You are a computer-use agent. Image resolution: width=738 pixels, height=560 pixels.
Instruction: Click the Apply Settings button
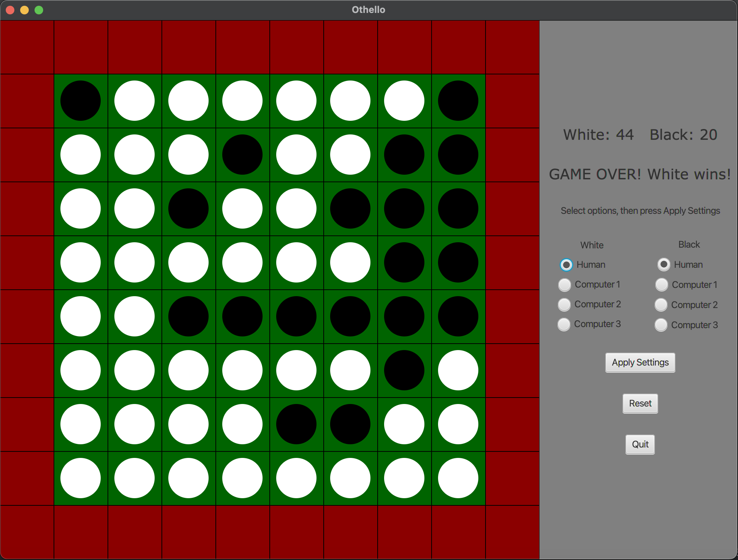tap(640, 363)
